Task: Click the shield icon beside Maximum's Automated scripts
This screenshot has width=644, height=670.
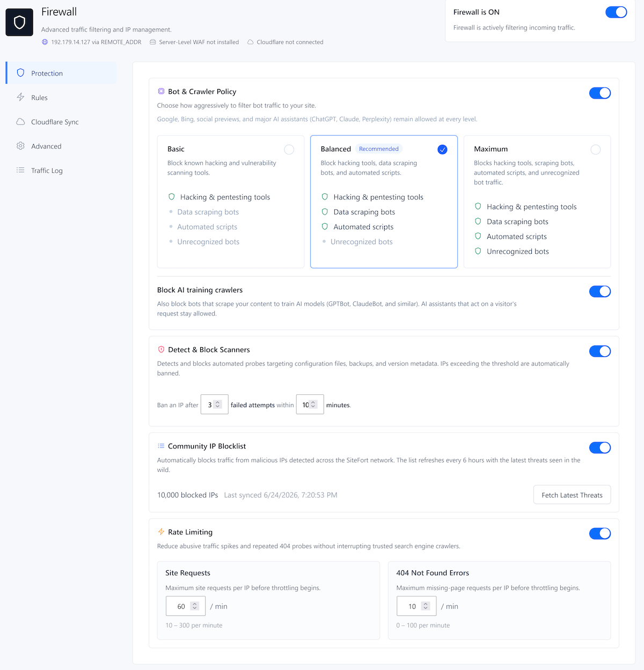Action: 478,236
